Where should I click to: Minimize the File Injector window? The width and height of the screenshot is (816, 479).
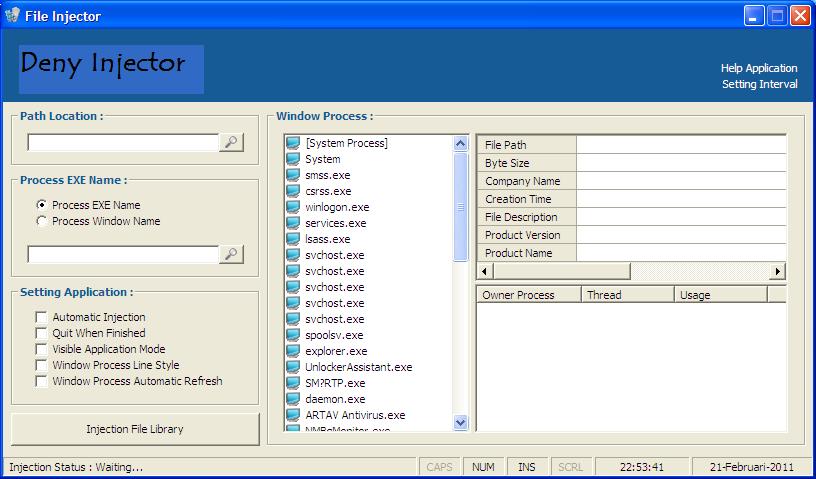coord(754,16)
